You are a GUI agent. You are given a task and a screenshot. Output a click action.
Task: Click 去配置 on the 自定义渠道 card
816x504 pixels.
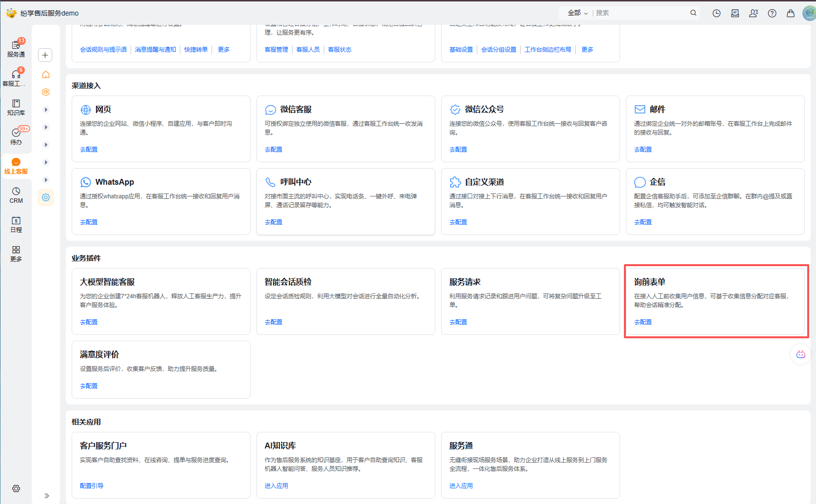[x=458, y=222]
